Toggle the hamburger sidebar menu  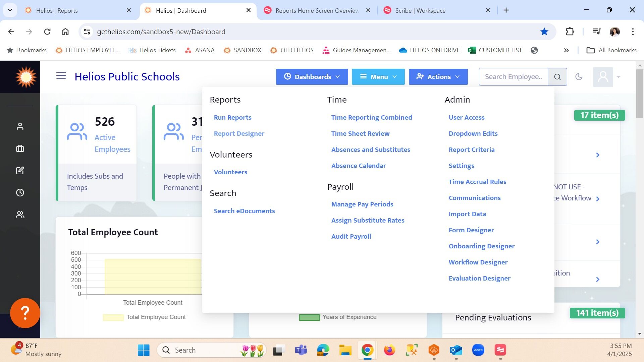tap(61, 76)
